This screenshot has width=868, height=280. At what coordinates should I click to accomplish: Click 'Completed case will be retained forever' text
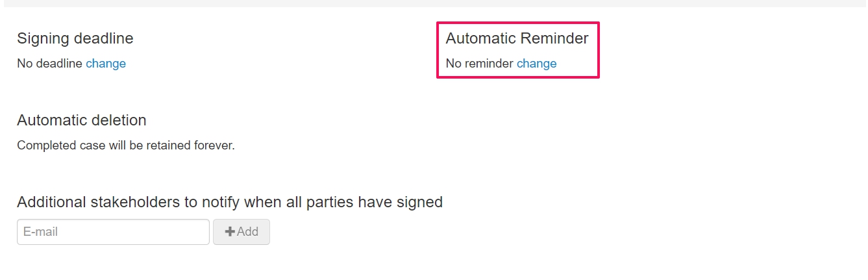(126, 146)
